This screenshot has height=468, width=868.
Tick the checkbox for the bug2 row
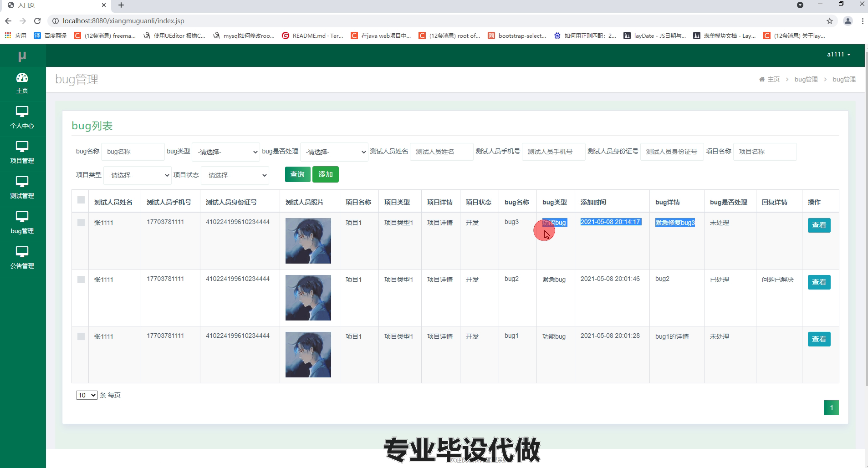tap(81, 280)
